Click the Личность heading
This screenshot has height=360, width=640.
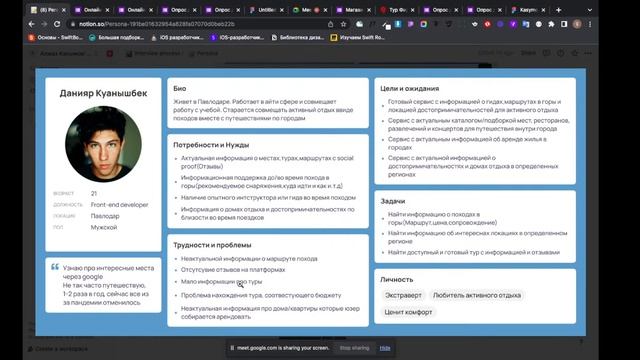397,280
